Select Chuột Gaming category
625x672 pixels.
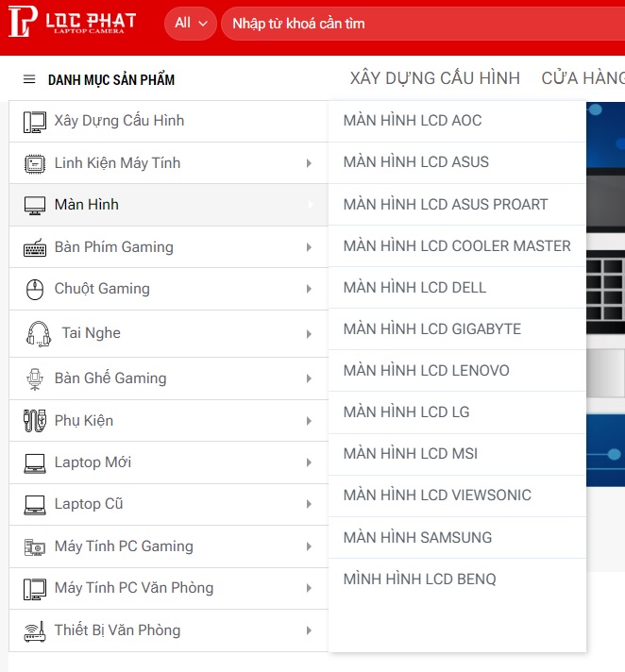168,289
